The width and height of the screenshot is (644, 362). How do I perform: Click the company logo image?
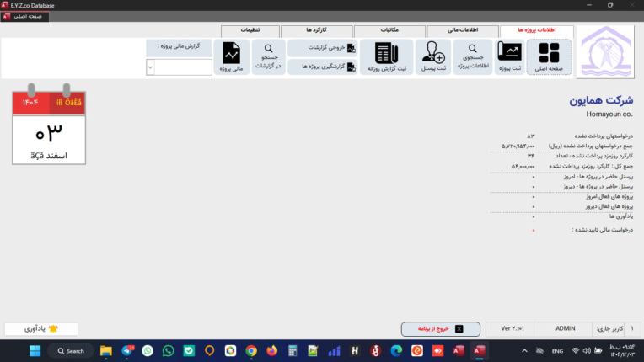[605, 51]
